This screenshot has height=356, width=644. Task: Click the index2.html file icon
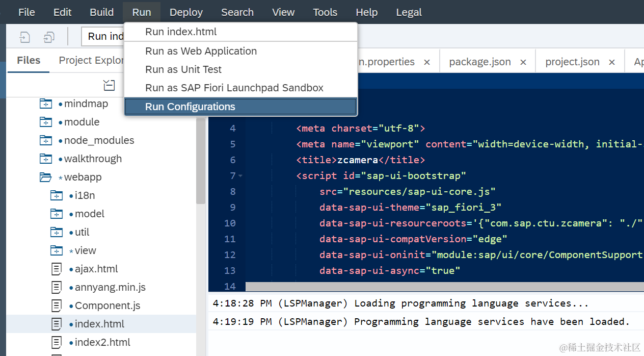tap(57, 342)
